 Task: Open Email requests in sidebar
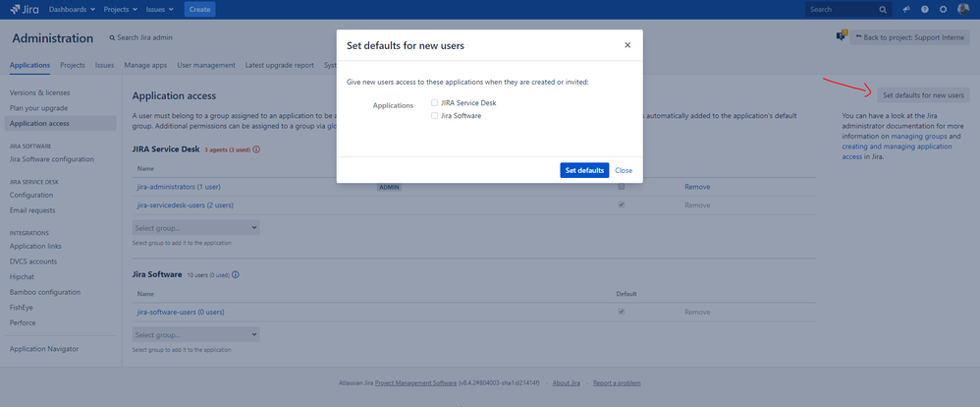coord(32,210)
